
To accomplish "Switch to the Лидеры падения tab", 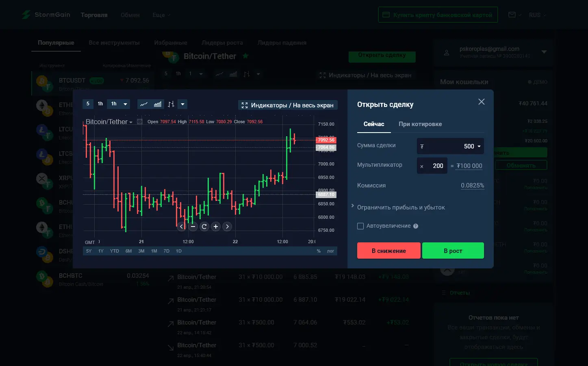I will pos(282,43).
